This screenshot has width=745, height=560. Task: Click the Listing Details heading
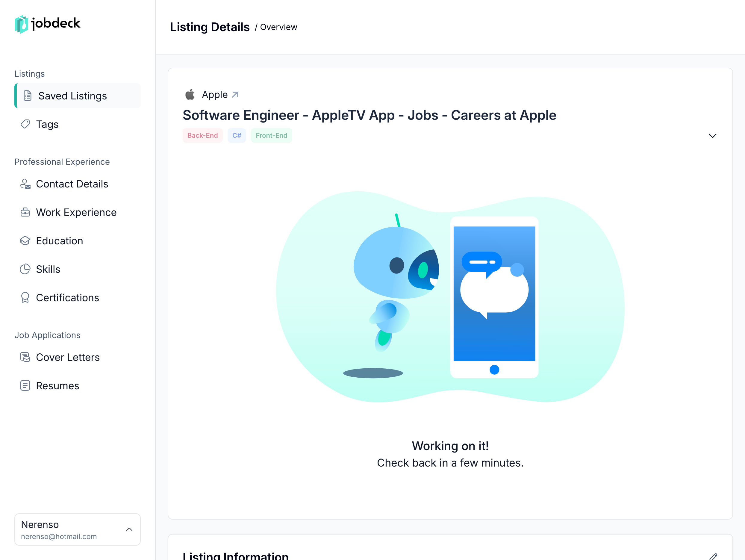pyautogui.click(x=210, y=27)
